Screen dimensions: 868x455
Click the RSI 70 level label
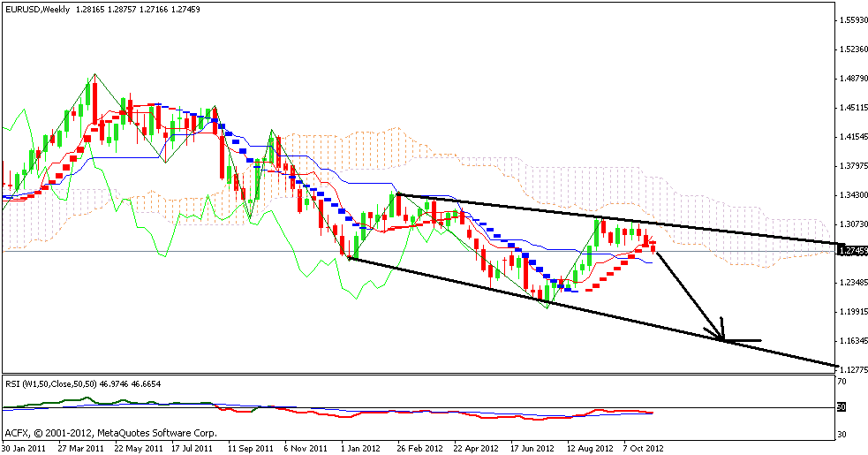click(x=842, y=382)
